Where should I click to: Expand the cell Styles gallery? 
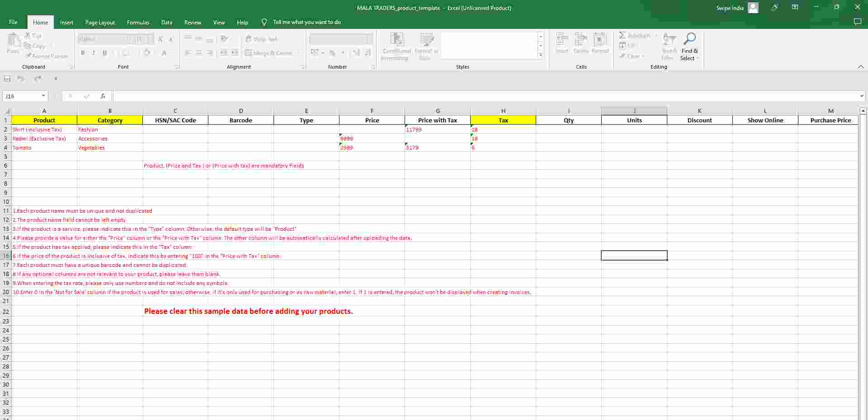tap(541, 55)
